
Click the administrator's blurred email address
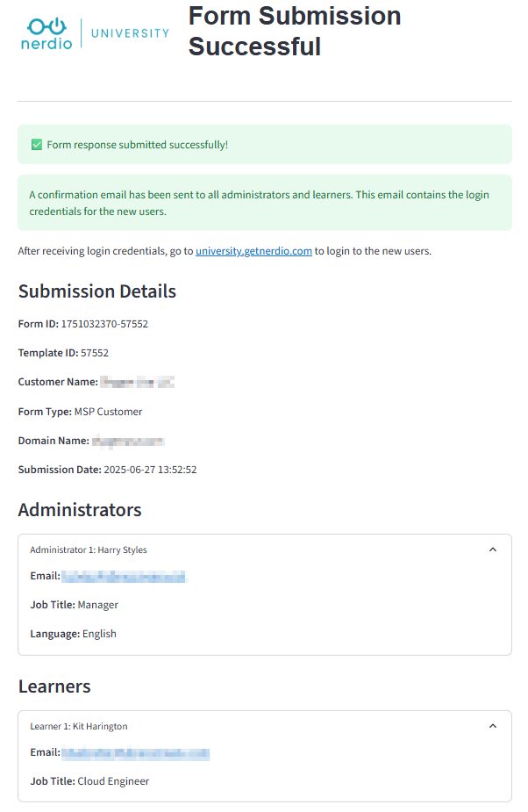coord(125,577)
